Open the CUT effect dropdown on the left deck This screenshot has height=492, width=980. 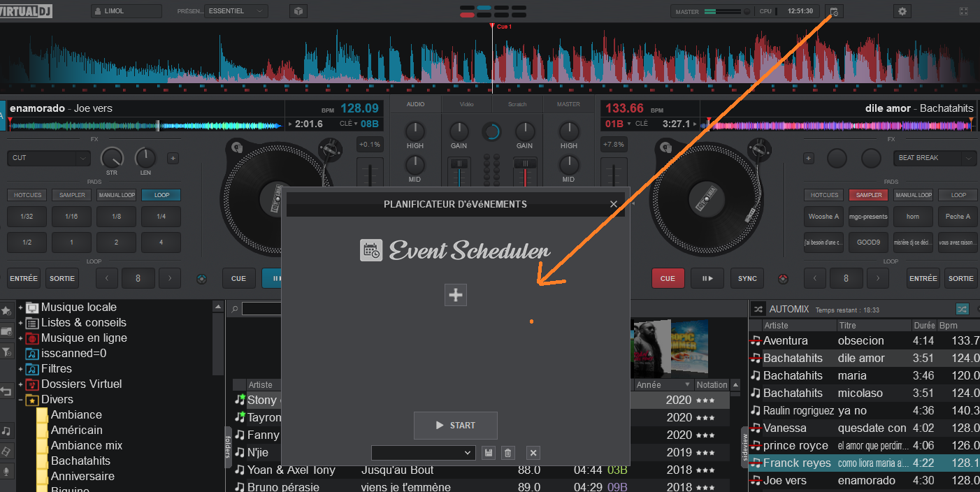[x=49, y=158]
